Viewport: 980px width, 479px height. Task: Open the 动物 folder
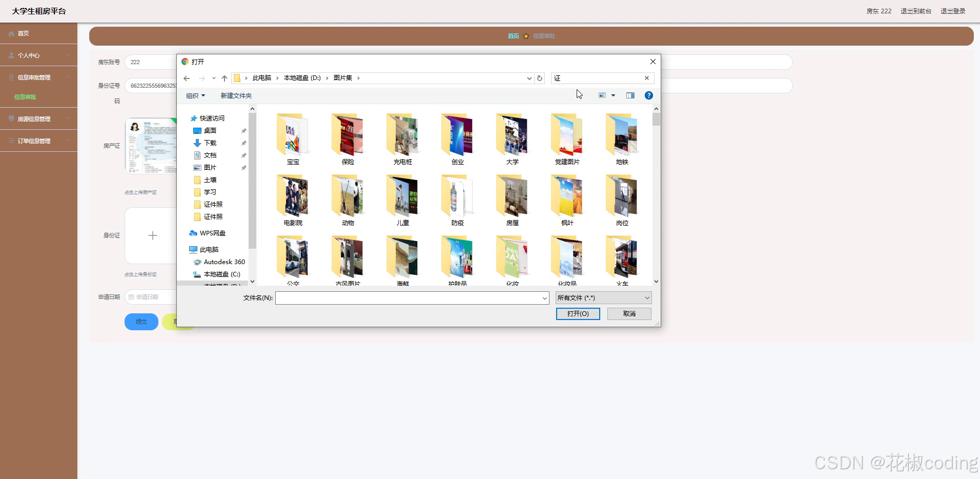[x=348, y=200]
